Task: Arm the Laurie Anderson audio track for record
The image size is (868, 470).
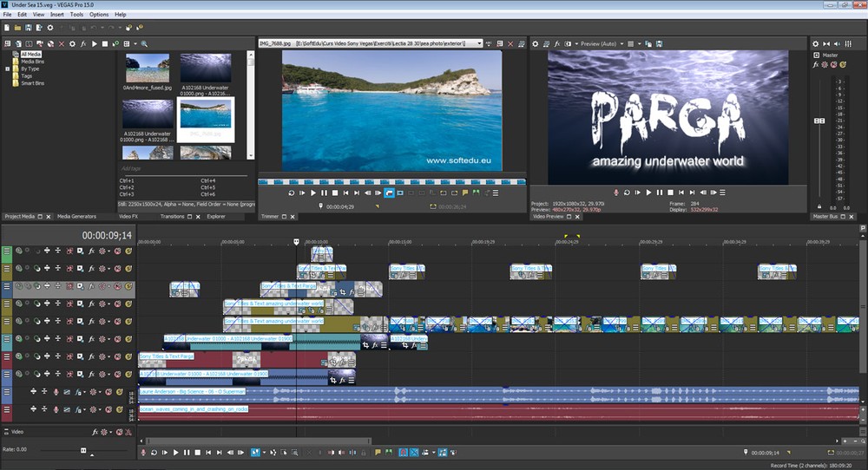Action: 56,392
